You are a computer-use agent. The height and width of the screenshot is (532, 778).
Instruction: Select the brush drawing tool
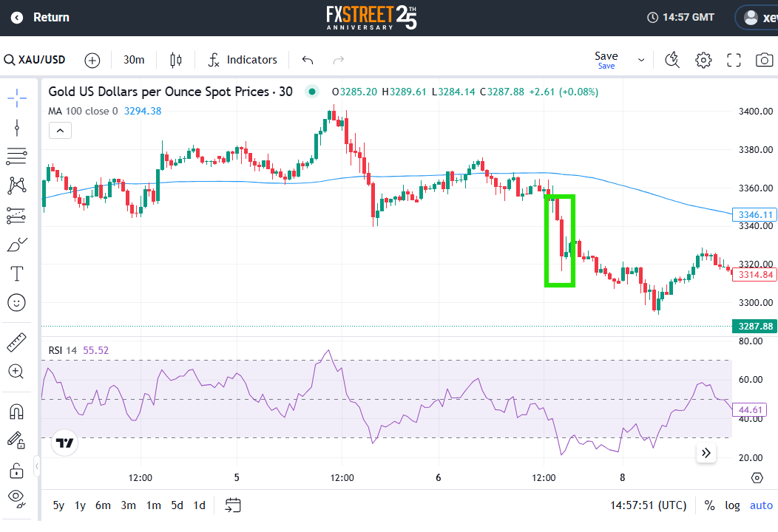[x=17, y=245]
